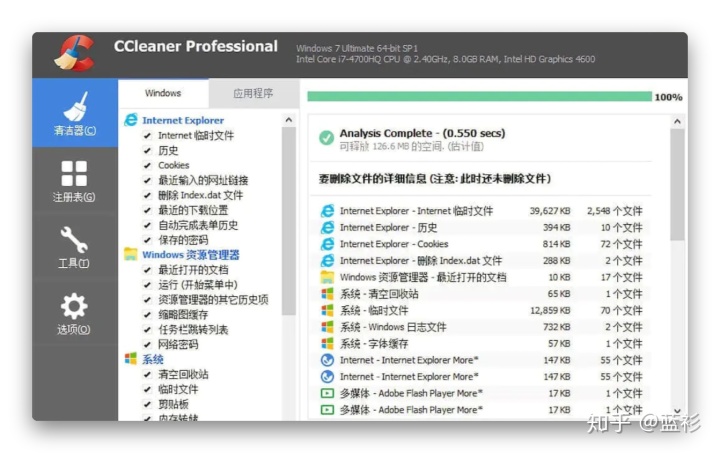The height and width of the screenshot is (453, 720).
Task: Click Analysis Complete (0.550 secs) heading
Action: 422,133
